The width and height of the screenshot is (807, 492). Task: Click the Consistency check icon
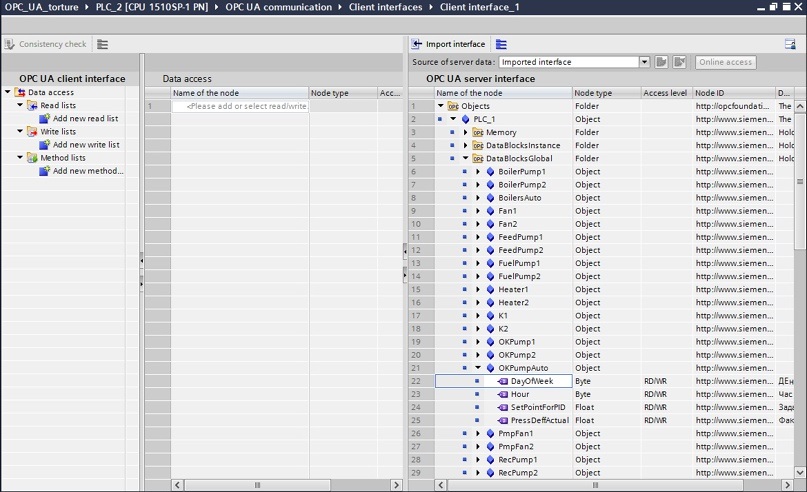(9, 44)
